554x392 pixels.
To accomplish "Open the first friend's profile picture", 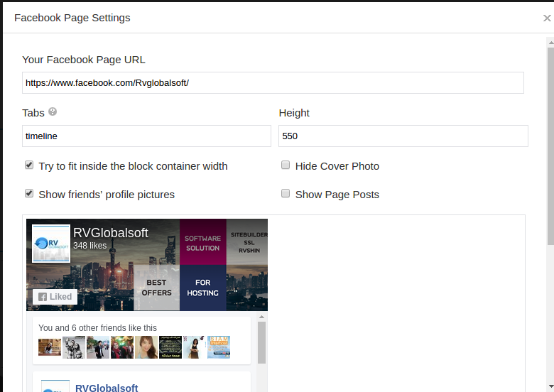I will 50,347.
